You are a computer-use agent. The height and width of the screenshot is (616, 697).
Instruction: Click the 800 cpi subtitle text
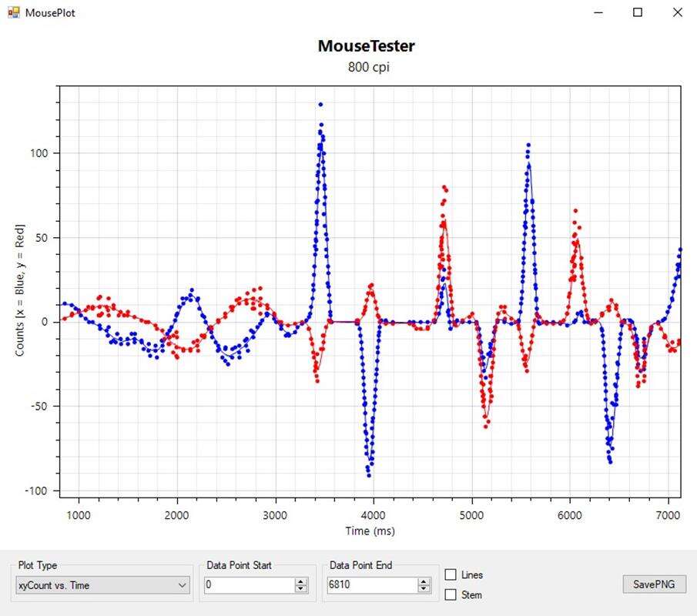pos(367,67)
